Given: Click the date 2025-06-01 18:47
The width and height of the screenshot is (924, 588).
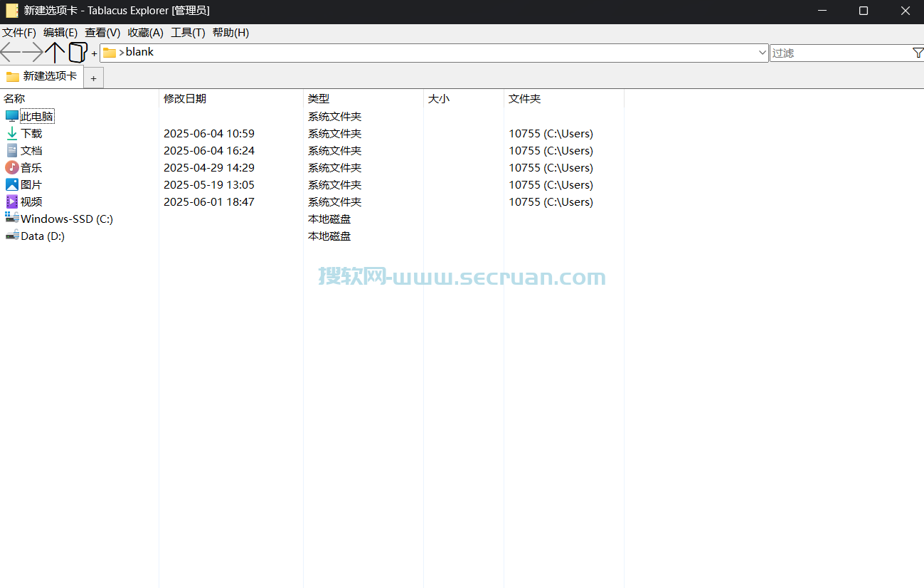Looking at the screenshot, I should (x=209, y=201).
